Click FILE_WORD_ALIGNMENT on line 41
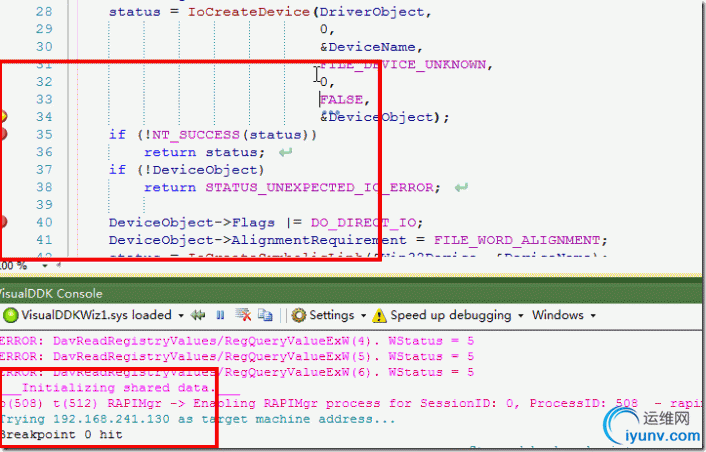The image size is (706, 452). point(516,240)
